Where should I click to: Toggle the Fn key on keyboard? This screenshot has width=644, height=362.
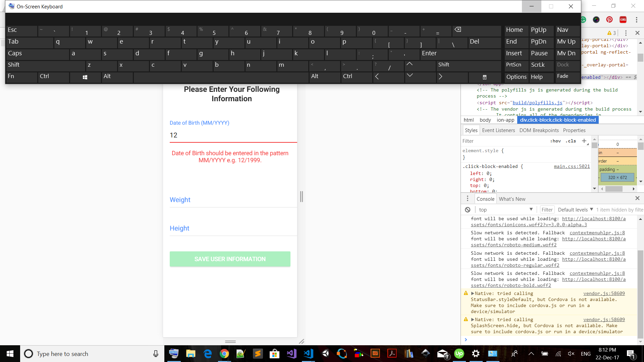tap(22, 77)
